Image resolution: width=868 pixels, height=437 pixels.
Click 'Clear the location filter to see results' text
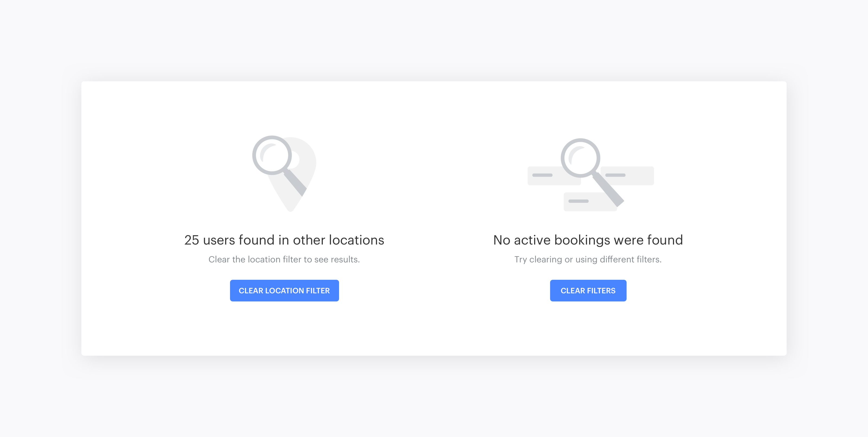pos(284,260)
